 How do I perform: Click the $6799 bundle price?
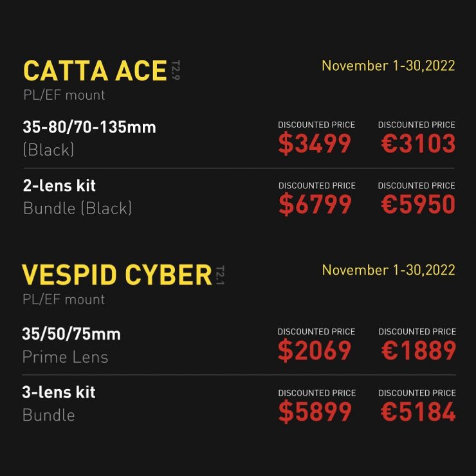tap(315, 205)
